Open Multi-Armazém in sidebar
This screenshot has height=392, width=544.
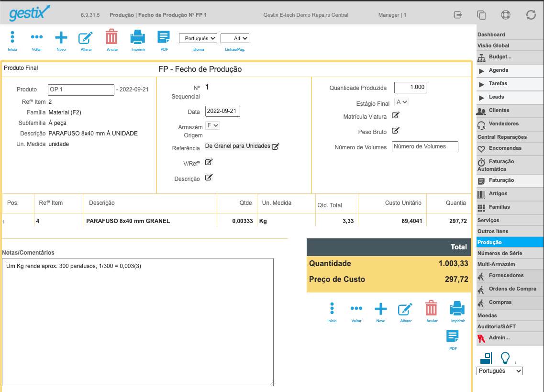pos(510,264)
